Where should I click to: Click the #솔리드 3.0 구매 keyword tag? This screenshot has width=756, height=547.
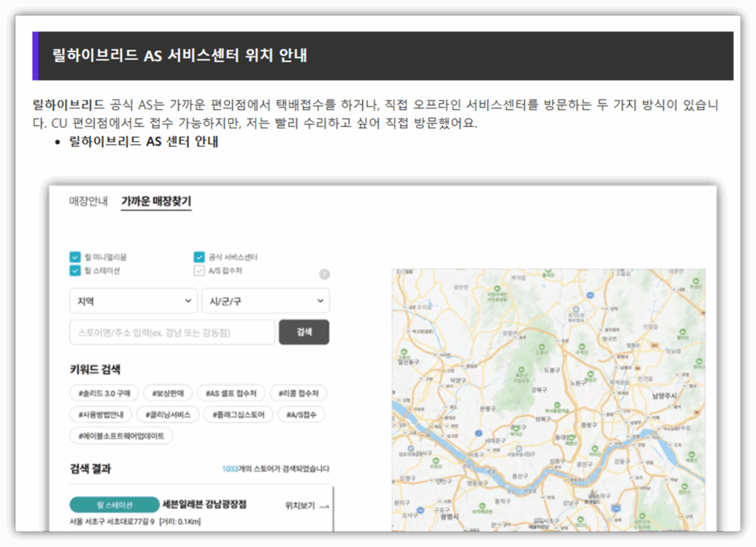click(x=104, y=393)
